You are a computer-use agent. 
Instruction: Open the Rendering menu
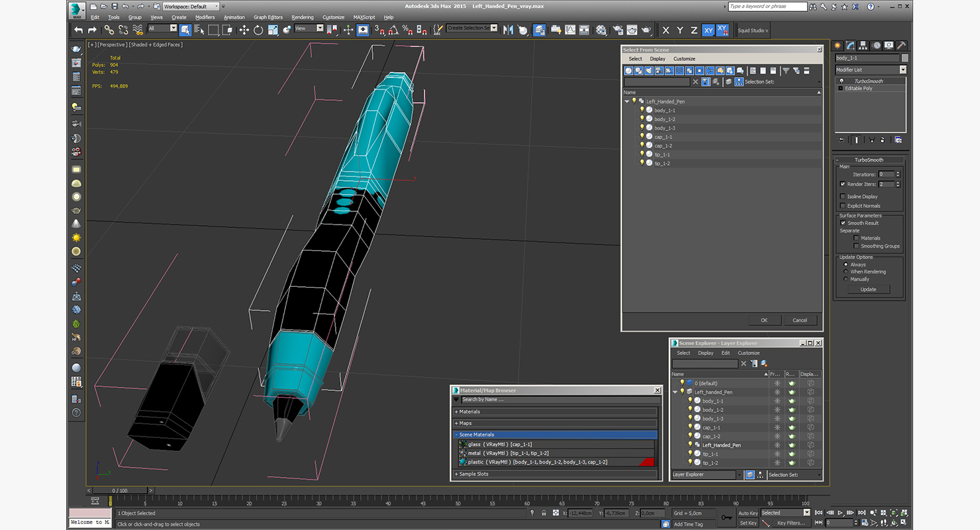tap(303, 17)
